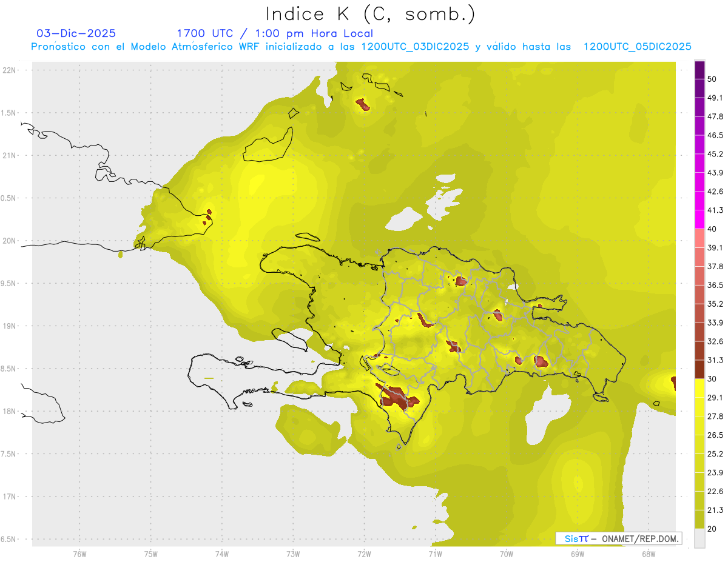Click the latitude axis label "7.5N"
Image resolution: width=728 pixels, height=562 pixels.
click(x=10, y=453)
